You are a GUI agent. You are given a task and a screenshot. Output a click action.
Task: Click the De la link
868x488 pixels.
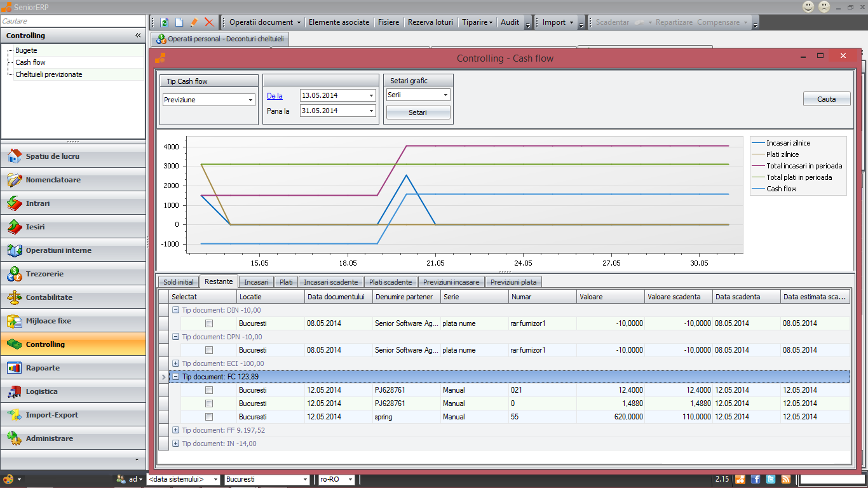point(275,96)
